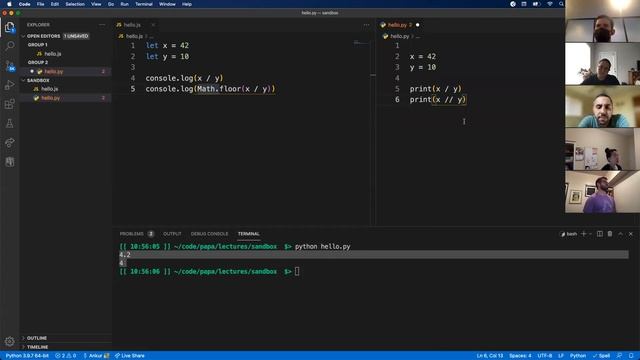
Task: Select Python 3.9.7 interpreter in status bar
Action: click(27, 356)
